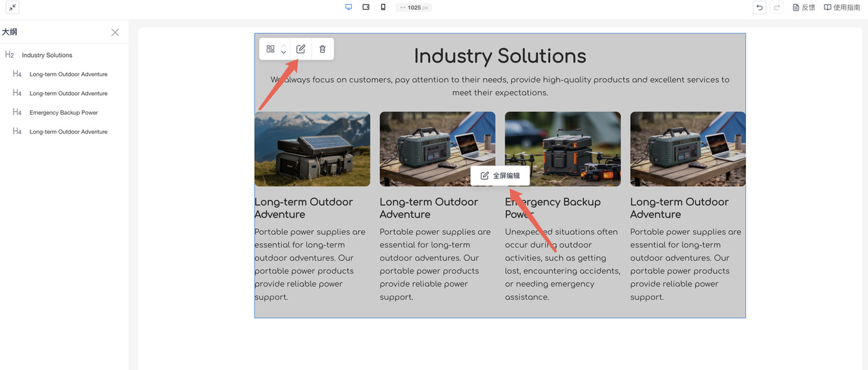Delete the section with trash icon
868x370 pixels.
[x=323, y=49]
